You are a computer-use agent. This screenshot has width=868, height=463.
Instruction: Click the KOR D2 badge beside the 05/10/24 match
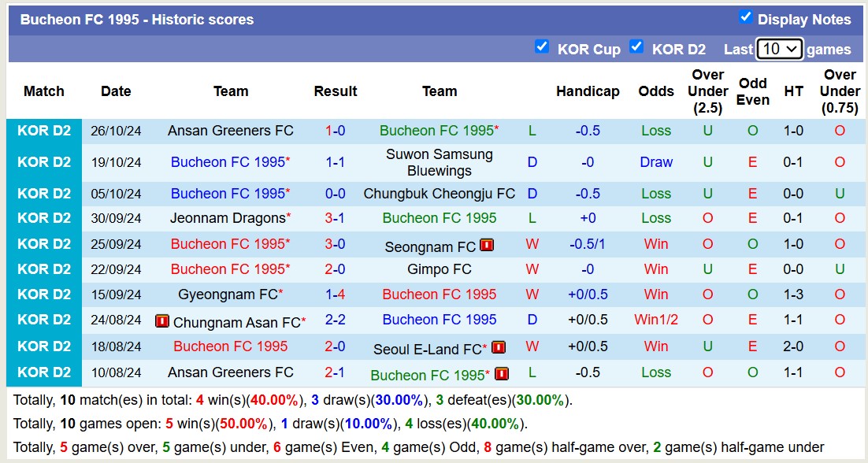tap(43, 194)
